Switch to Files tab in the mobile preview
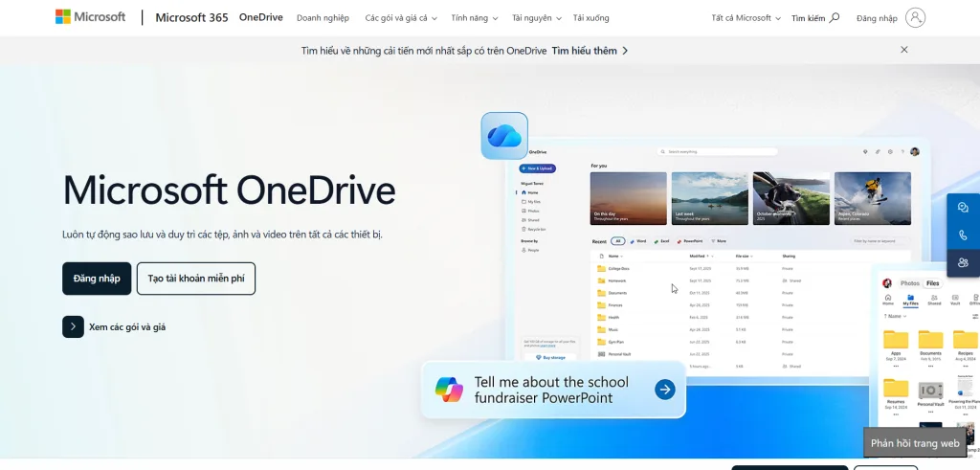 click(x=932, y=283)
